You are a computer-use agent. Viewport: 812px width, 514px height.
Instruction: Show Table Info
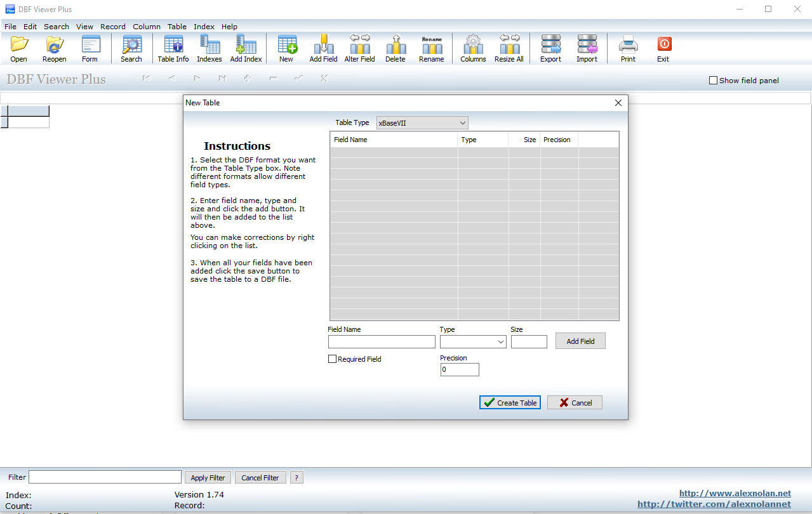click(173, 48)
